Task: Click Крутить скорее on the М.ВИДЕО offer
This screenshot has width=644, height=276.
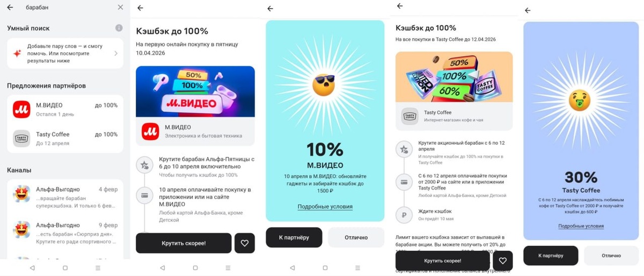Action: point(184,243)
